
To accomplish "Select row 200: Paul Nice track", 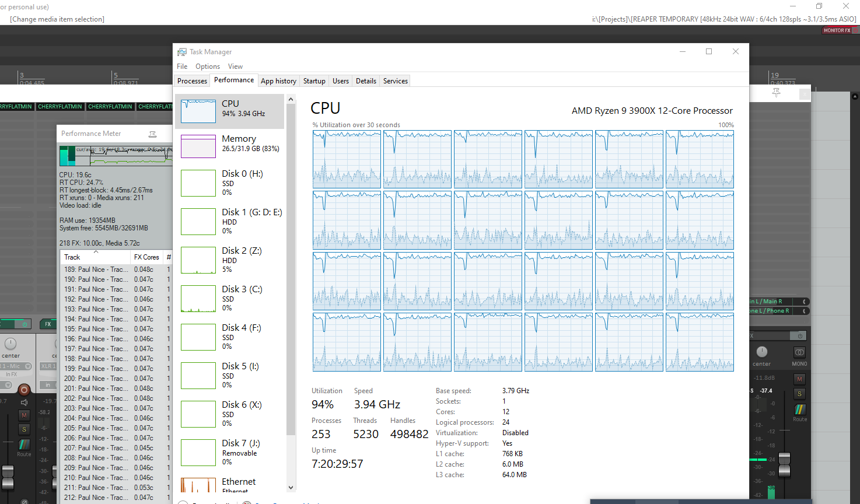I will (x=116, y=379).
